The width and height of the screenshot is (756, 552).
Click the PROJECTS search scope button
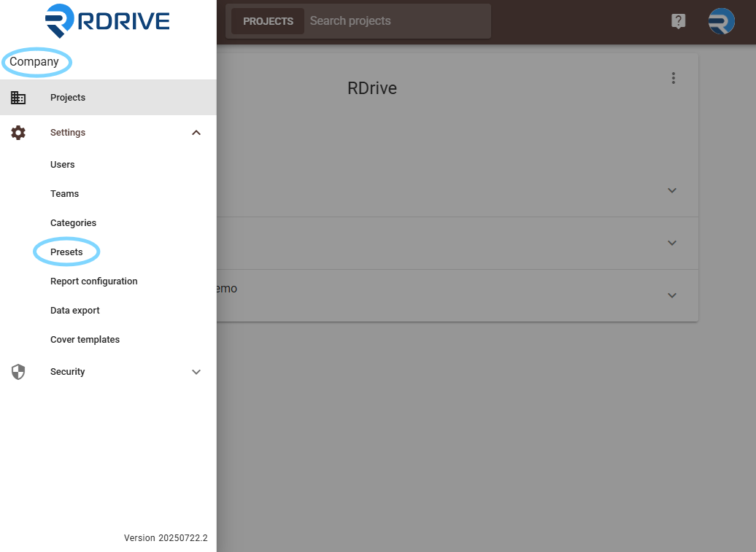click(x=268, y=21)
